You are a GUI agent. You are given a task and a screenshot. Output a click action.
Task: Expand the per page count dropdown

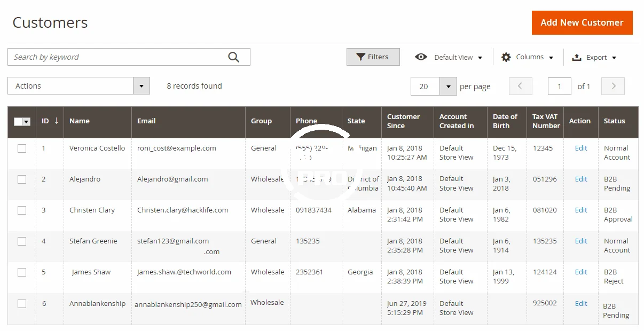(x=448, y=86)
